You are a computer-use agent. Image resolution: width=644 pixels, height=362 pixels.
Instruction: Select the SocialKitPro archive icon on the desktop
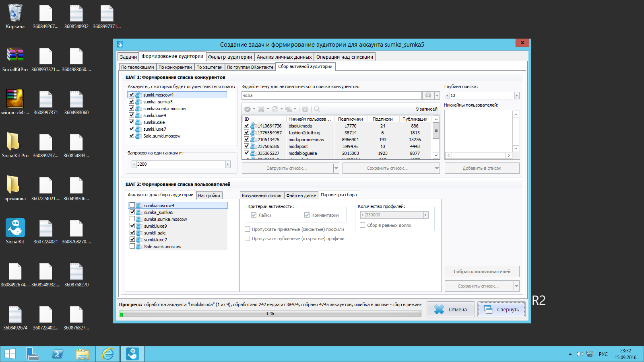point(15,59)
